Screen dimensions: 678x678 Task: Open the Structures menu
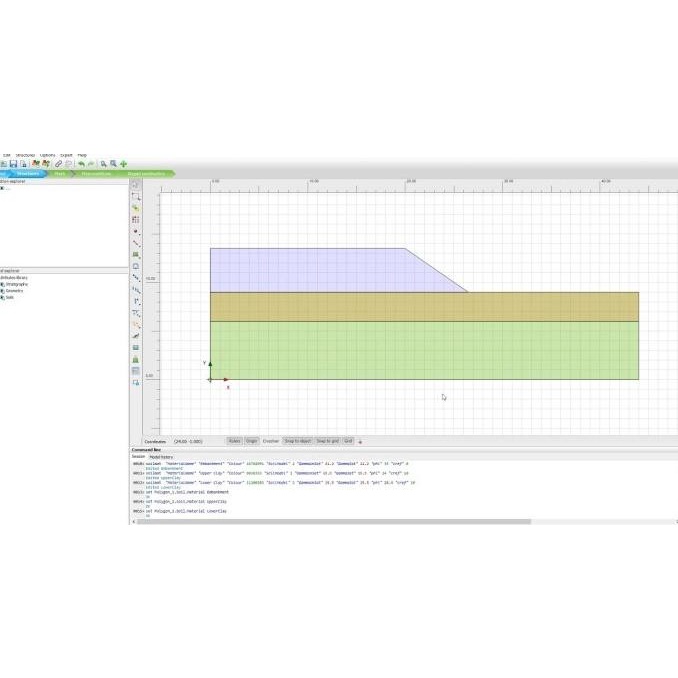point(25,155)
